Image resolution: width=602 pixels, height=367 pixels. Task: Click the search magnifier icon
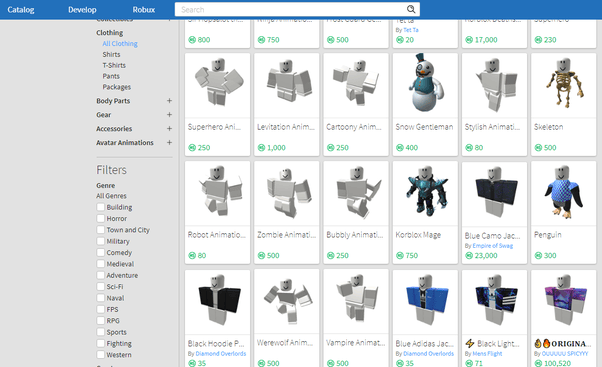(x=411, y=9)
